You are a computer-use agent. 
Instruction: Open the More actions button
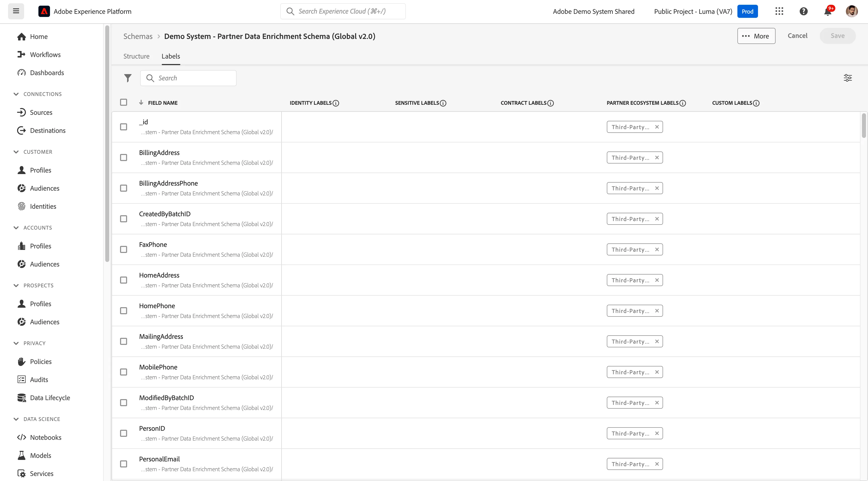click(x=756, y=36)
